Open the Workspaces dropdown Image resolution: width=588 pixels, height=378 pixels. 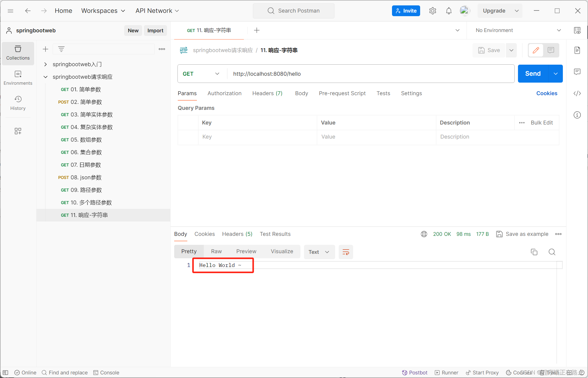point(103,11)
